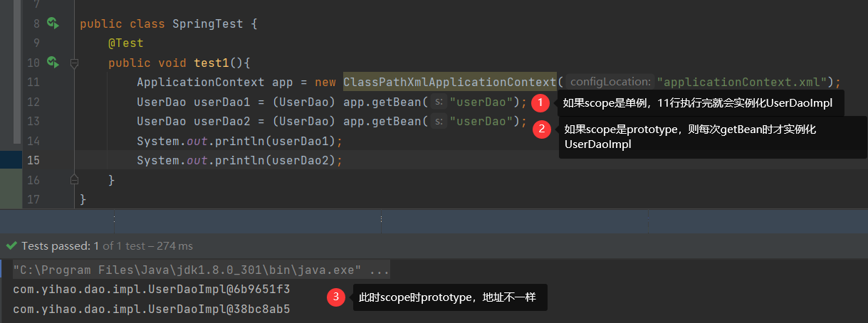Click the @Test annotation
This screenshot has width=868, height=323.
pyautogui.click(x=126, y=43)
